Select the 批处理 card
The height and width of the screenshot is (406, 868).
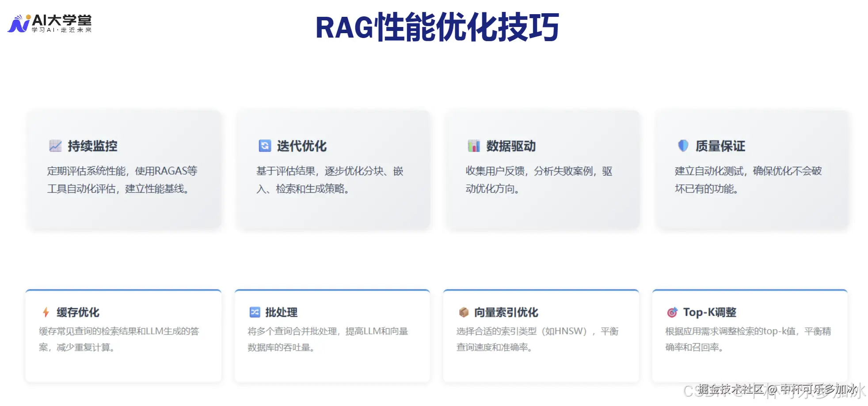tap(332, 335)
